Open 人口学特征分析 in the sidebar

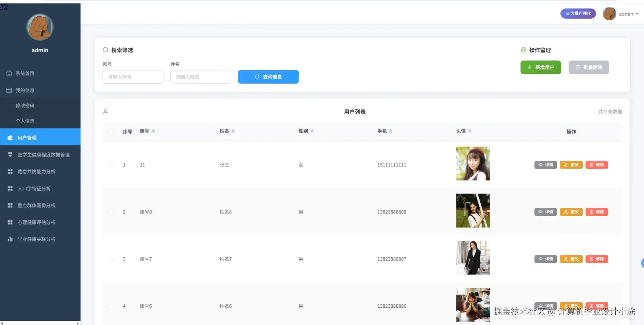[x=40, y=188]
